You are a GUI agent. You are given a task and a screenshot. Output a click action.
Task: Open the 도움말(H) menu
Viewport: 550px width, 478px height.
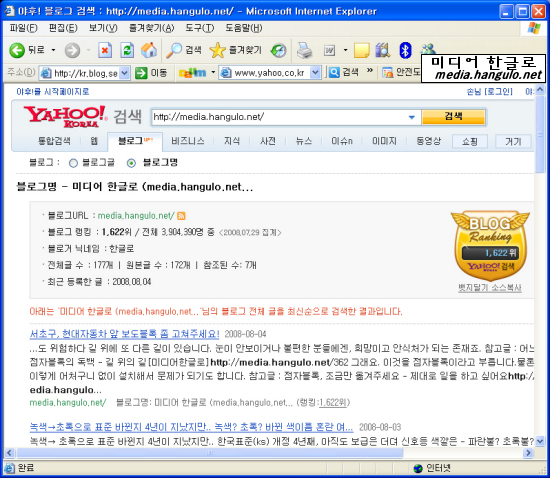pyautogui.click(x=244, y=28)
